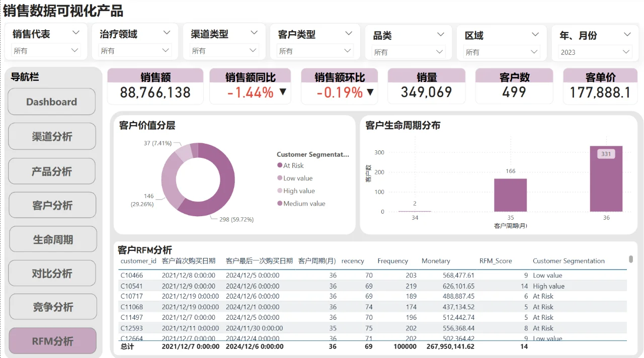This screenshot has width=644, height=358.
Task: Select Dashboard in the navigation sidebar
Action: (51, 102)
